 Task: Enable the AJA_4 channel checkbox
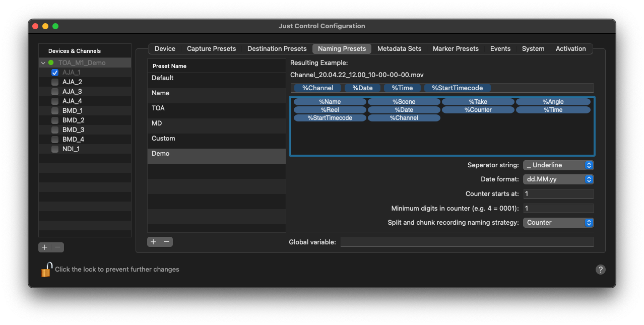(55, 101)
